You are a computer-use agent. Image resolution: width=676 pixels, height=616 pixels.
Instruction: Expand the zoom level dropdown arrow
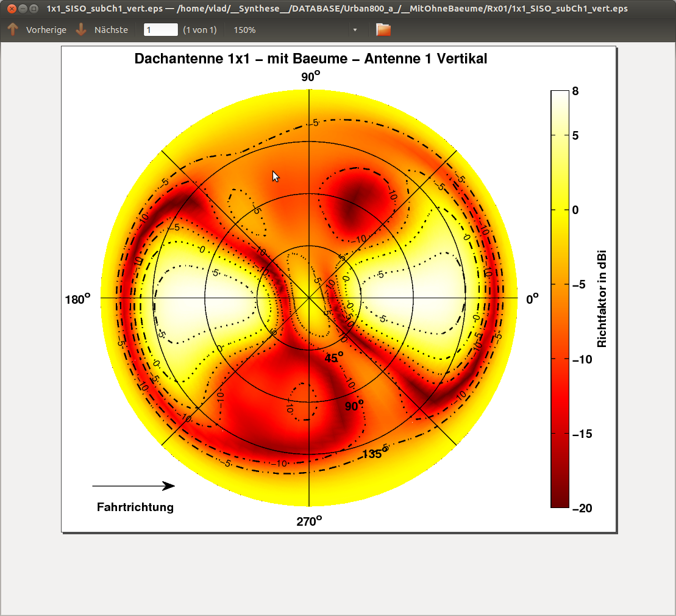(355, 30)
